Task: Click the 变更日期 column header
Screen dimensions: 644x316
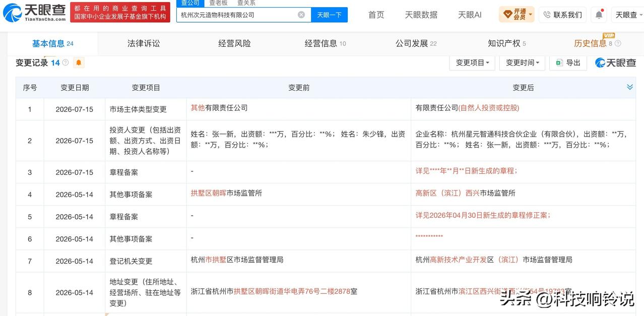Action: click(75, 88)
